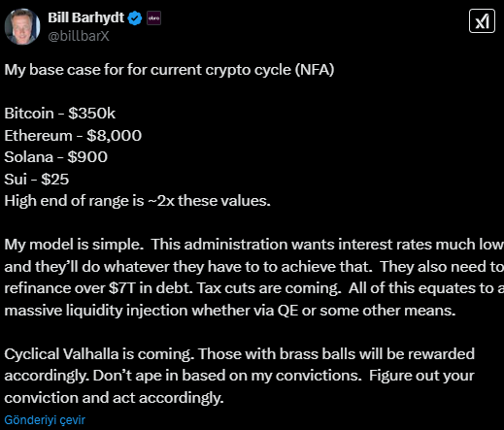This screenshot has height=430, width=504.
Task: Open the purple affiliate badge next to name
Action: pos(153,18)
